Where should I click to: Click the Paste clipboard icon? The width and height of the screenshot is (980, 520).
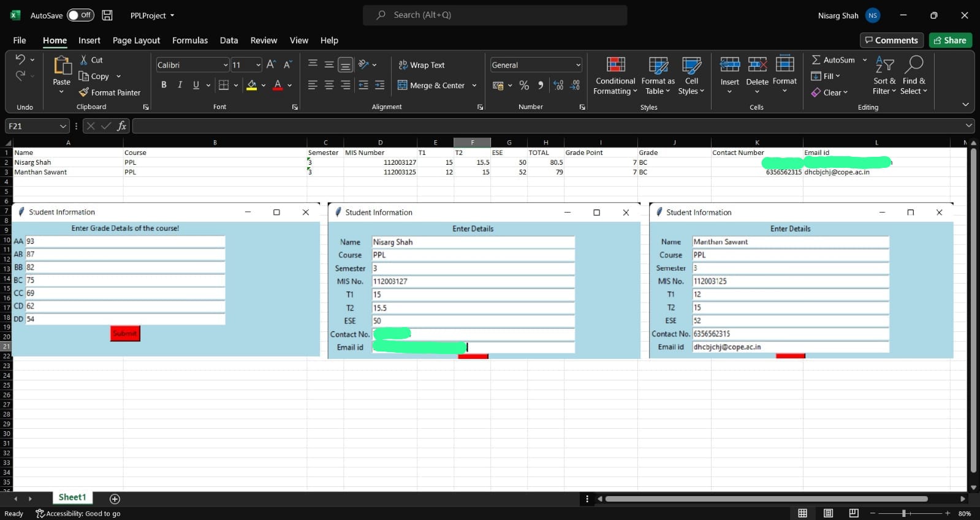click(62, 65)
